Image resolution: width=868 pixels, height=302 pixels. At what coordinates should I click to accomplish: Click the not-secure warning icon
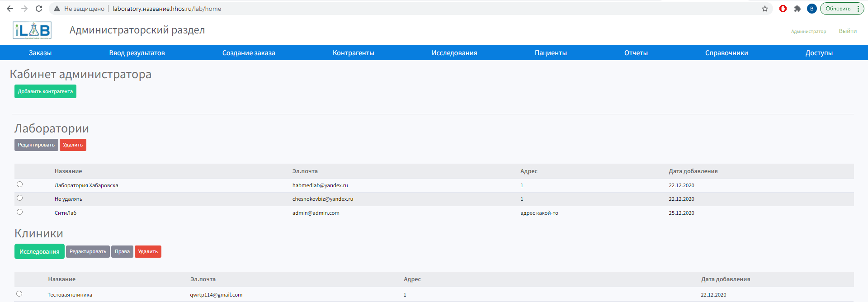coord(57,9)
